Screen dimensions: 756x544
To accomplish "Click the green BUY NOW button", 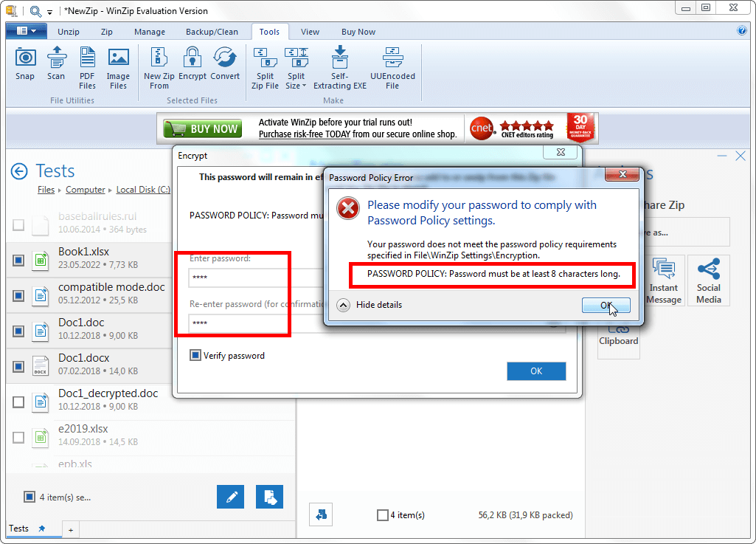I will point(203,129).
